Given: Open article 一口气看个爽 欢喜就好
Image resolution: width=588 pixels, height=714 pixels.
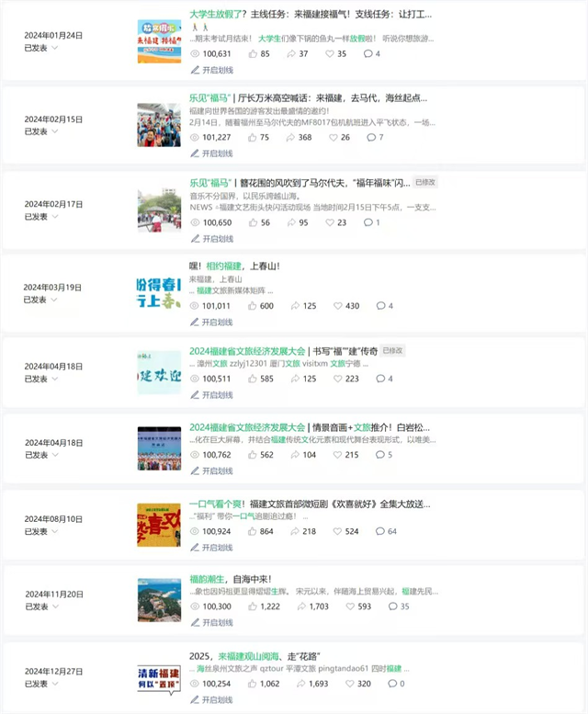Looking at the screenshot, I should point(310,504).
